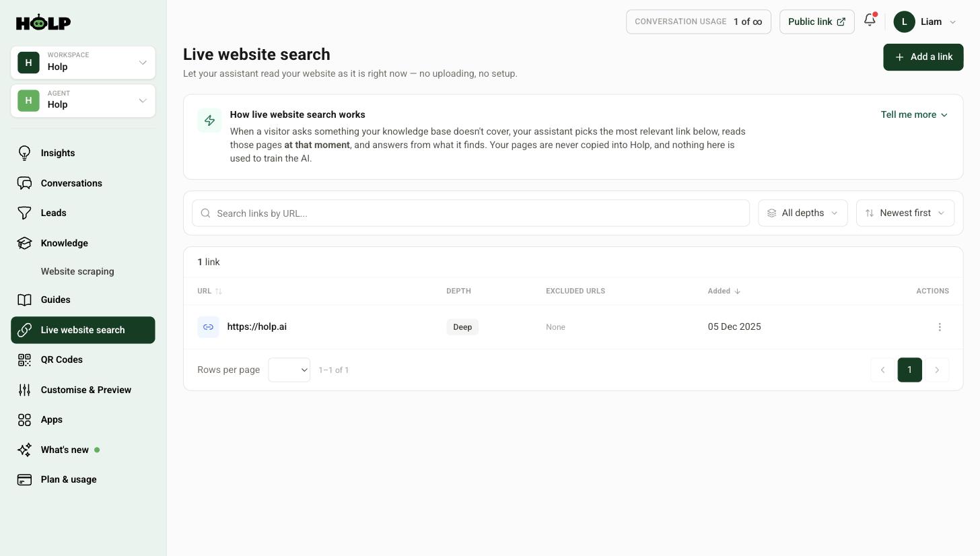The height and width of the screenshot is (556, 980).
Task: Open Leads section
Action: click(83, 213)
